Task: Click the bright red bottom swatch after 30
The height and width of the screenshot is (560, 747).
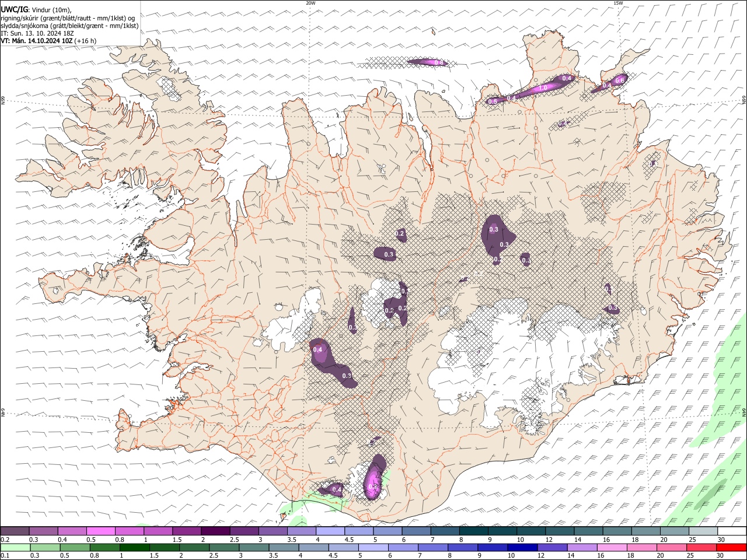Action: (x=731, y=548)
